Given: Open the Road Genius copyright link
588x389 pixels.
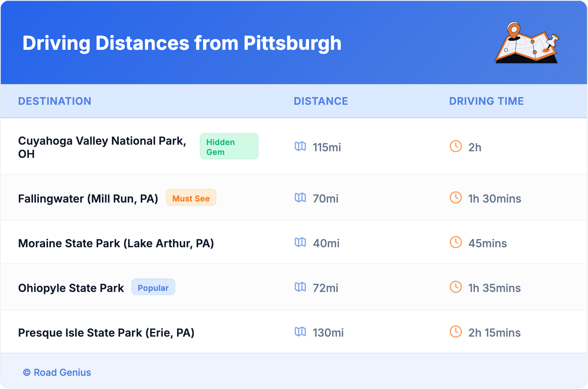Looking at the screenshot, I should click(x=58, y=373).
